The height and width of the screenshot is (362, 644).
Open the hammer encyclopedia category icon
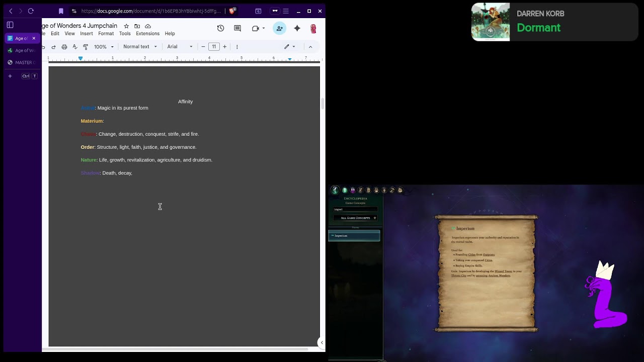pyautogui.click(x=392, y=190)
